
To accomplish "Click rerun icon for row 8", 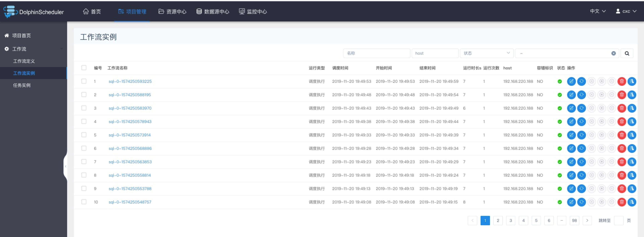I will (581, 175).
